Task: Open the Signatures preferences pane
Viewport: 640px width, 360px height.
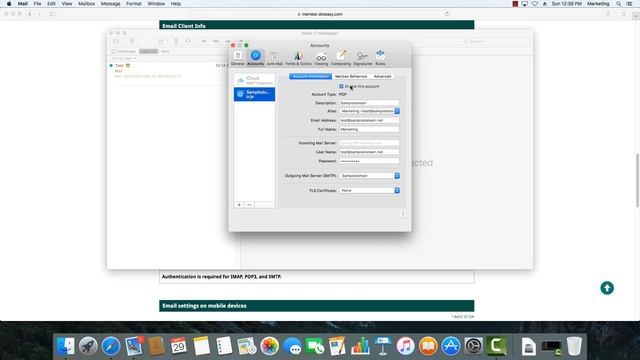Action: (363, 58)
